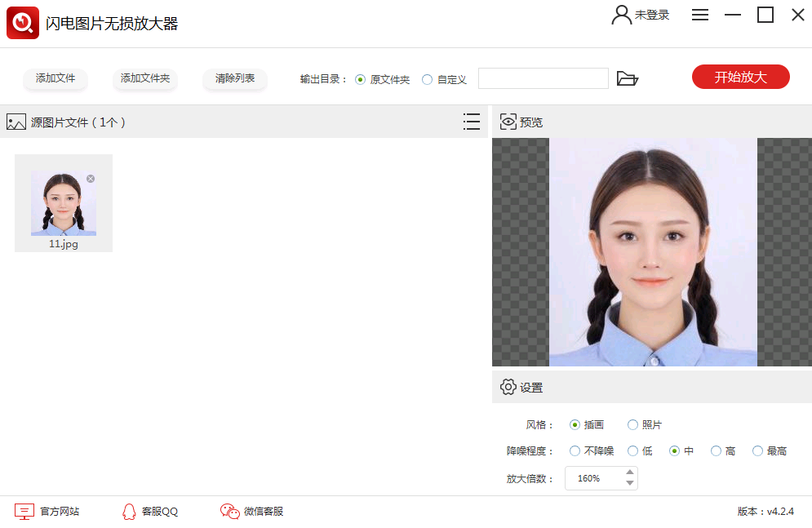This screenshot has width=812, height=528.
Task: Click the red app logo icon
Action: [x=23, y=23]
